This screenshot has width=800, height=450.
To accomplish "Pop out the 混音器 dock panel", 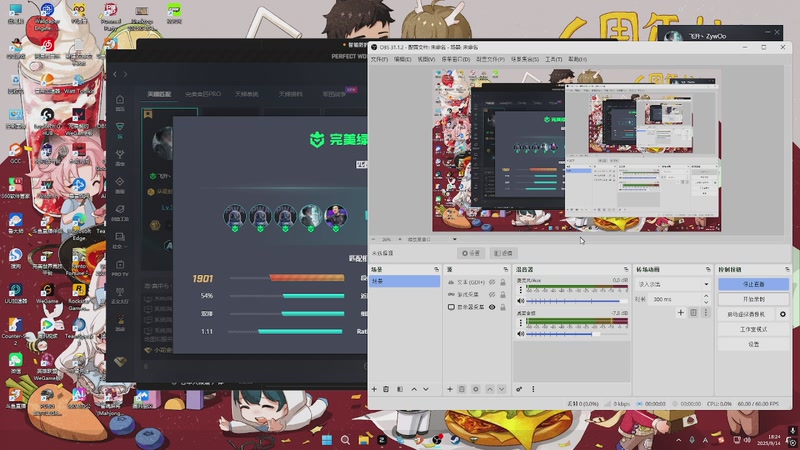I will [x=626, y=269].
